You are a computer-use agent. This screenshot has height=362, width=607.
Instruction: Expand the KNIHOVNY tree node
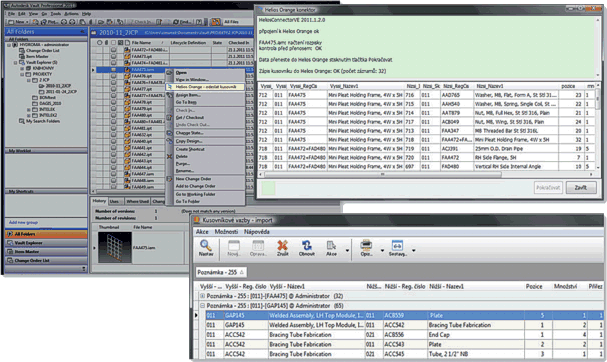[x=22, y=68]
